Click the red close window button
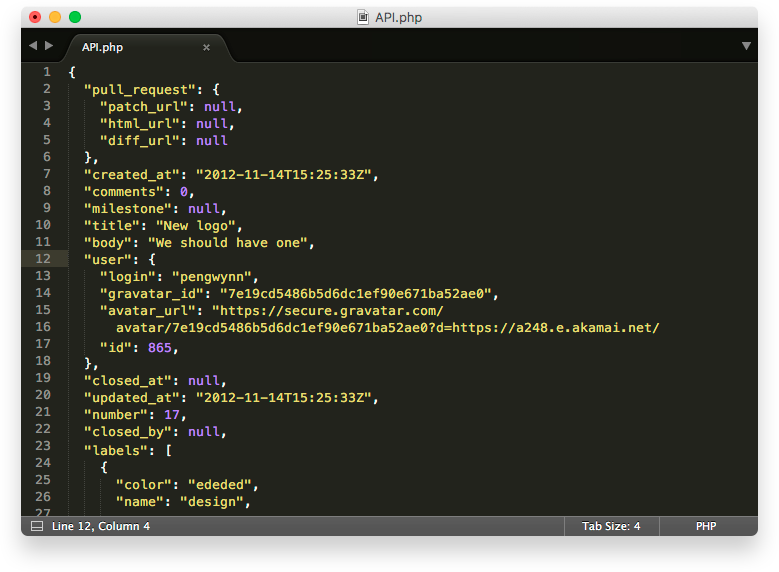The height and width of the screenshot is (572, 779). (x=35, y=17)
